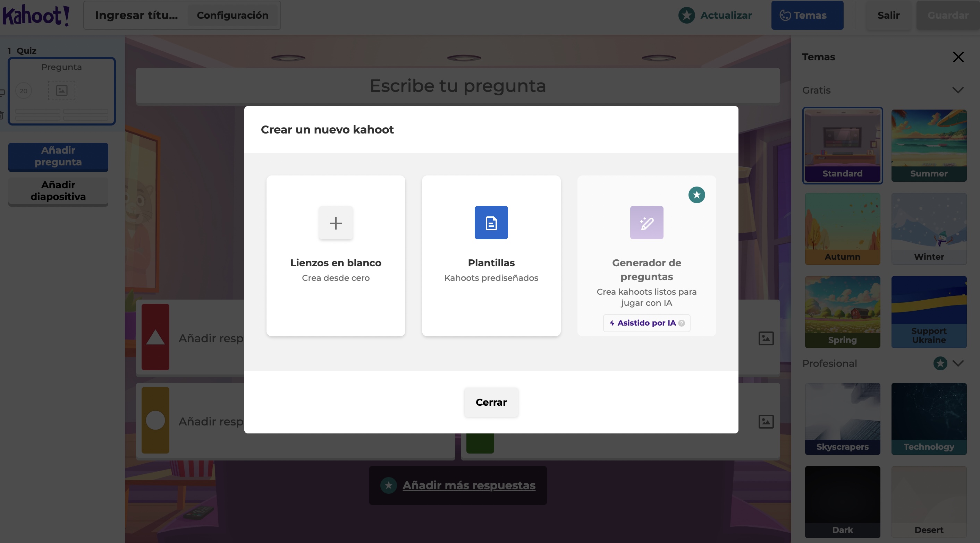980x543 pixels.
Task: Click the purple magic pen icon
Action: (647, 223)
